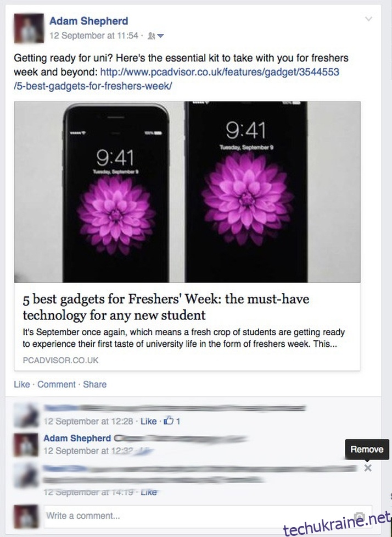The width and height of the screenshot is (392, 537).
Task: Open the post options chevron menu
Action: 368,19
